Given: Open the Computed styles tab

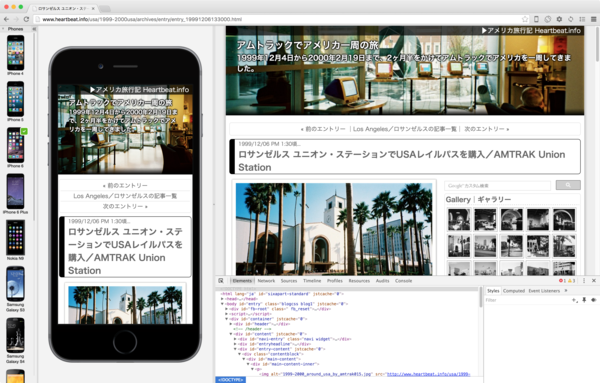Looking at the screenshot, I should pos(514,291).
